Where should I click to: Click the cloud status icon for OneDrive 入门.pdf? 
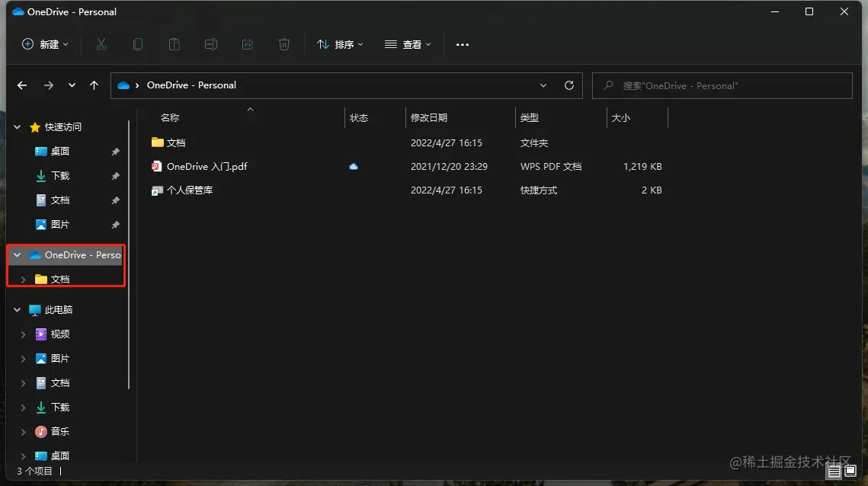[354, 167]
